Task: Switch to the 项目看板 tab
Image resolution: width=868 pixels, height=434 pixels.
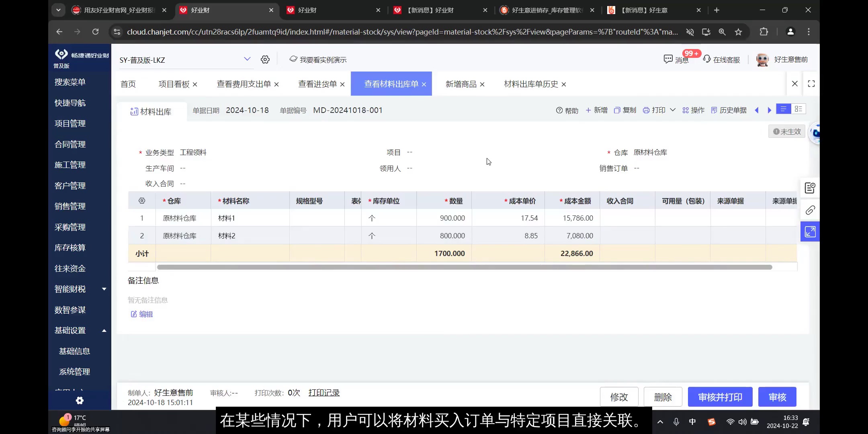Action: pos(174,84)
